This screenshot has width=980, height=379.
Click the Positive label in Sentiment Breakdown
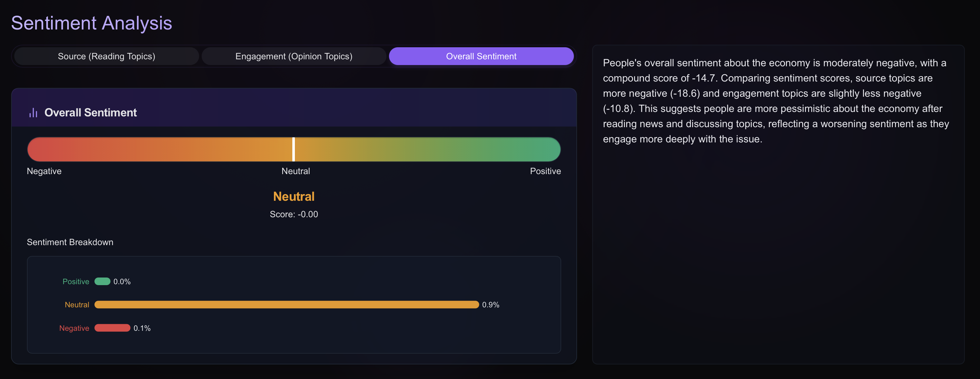[75, 282]
